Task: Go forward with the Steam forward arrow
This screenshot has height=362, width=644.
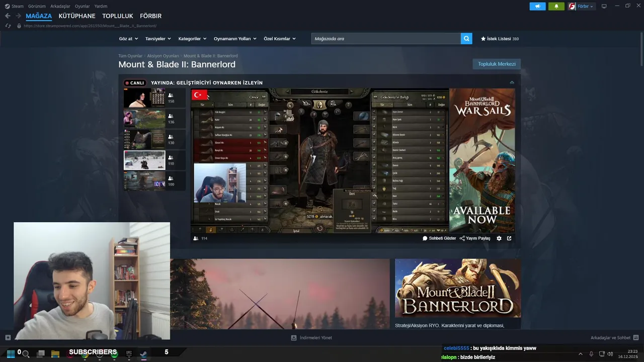Action: point(18,16)
